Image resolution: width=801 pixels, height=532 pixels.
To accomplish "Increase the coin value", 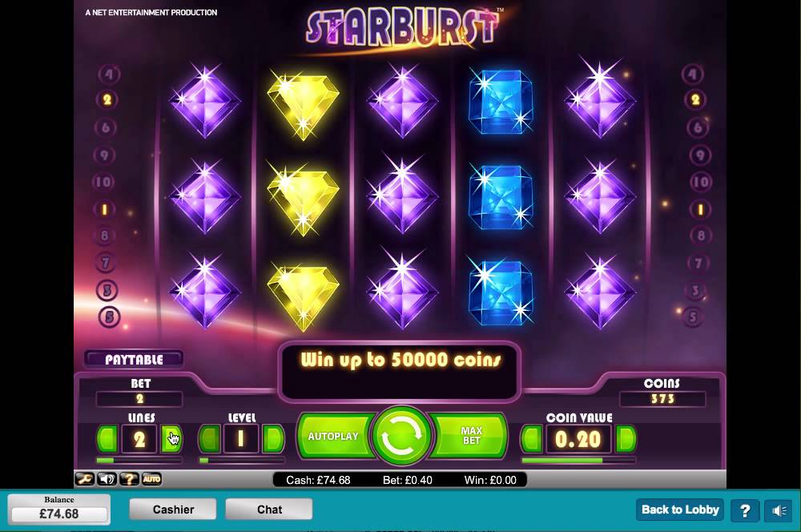I will click(x=626, y=438).
